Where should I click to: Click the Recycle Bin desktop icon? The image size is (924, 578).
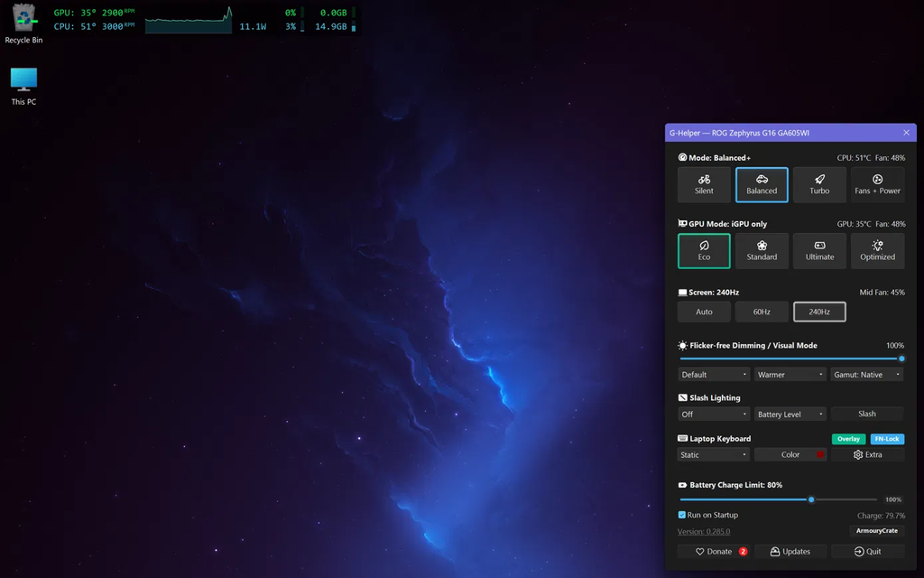[x=23, y=23]
